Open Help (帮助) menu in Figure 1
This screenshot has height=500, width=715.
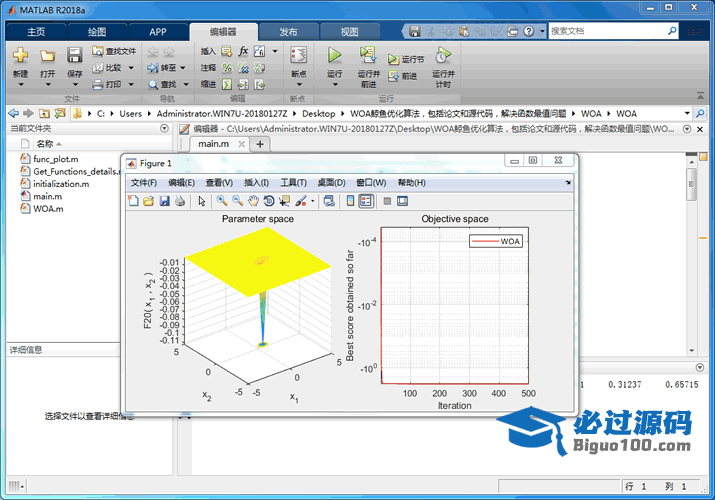pos(411,183)
